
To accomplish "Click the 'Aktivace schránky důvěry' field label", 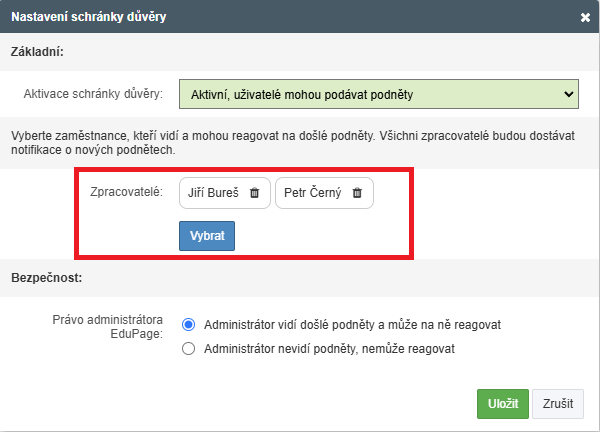I will pos(93,94).
